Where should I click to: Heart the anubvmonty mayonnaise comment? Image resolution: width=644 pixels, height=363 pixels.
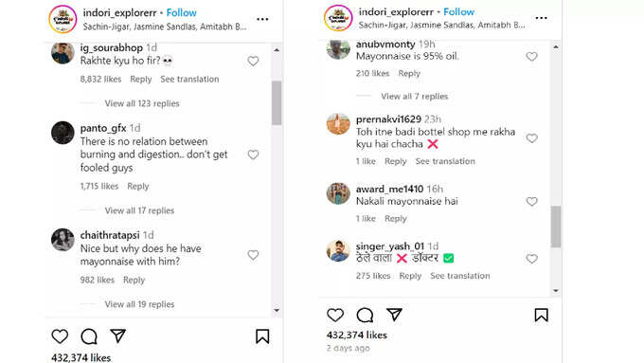click(x=532, y=56)
